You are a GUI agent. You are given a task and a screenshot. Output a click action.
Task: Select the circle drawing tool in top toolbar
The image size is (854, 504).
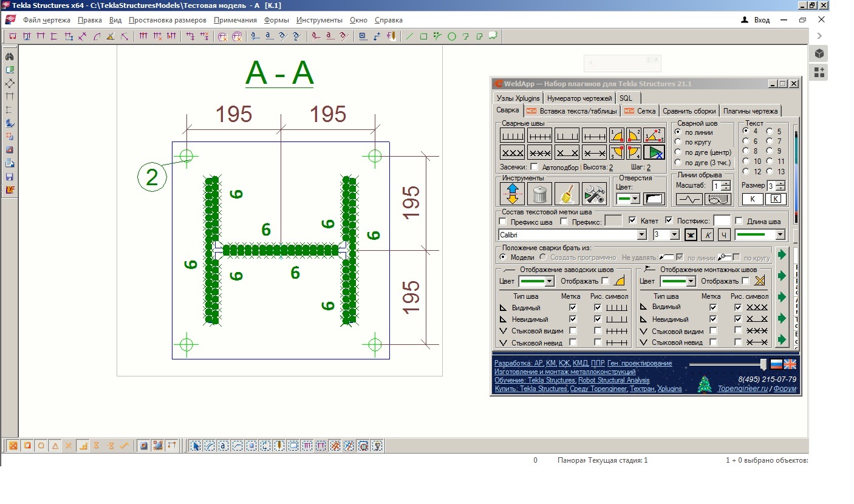(451, 36)
